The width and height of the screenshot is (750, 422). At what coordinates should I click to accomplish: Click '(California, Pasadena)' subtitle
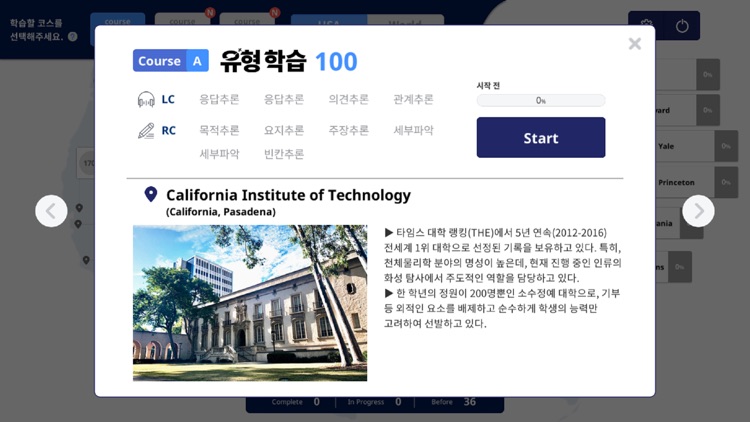(x=221, y=212)
